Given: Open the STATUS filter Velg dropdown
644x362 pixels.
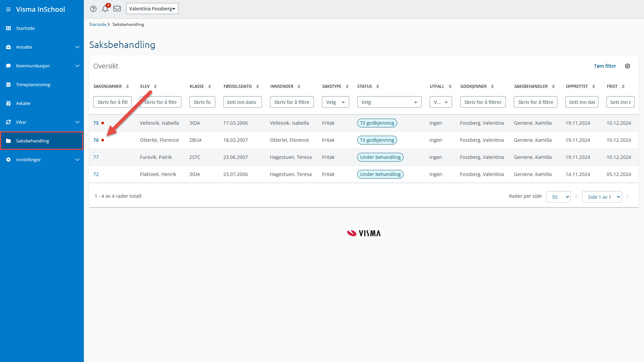Looking at the screenshot, I should [x=389, y=102].
